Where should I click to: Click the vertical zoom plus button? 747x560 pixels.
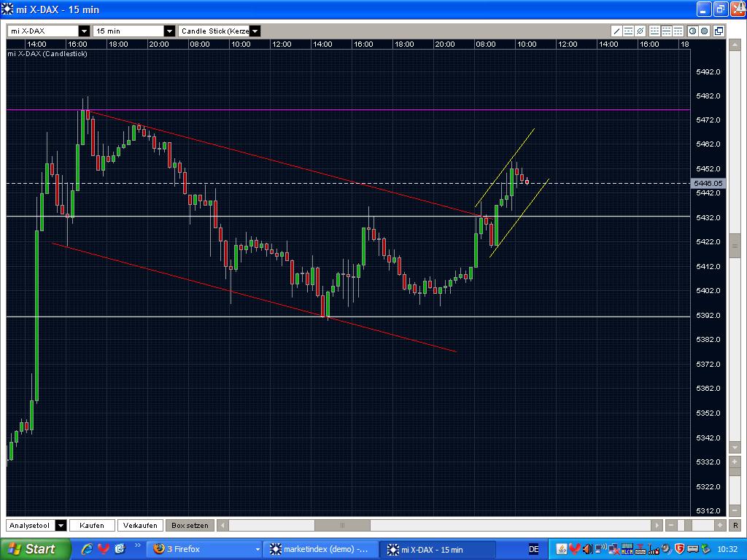click(x=735, y=462)
